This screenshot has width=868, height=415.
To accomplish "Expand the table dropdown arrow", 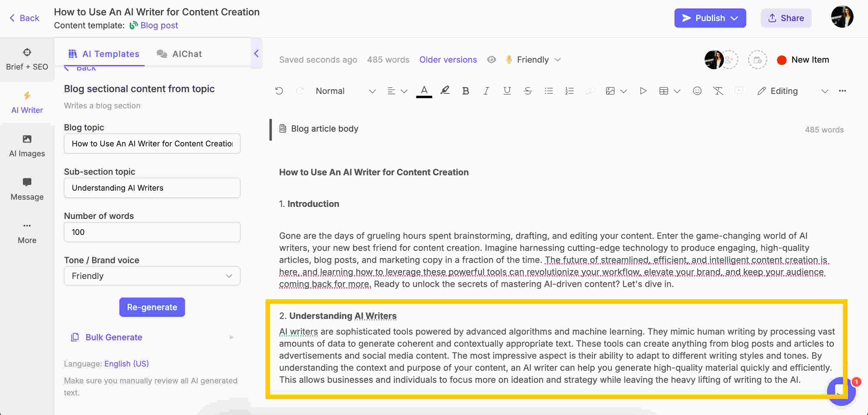I will coord(677,91).
